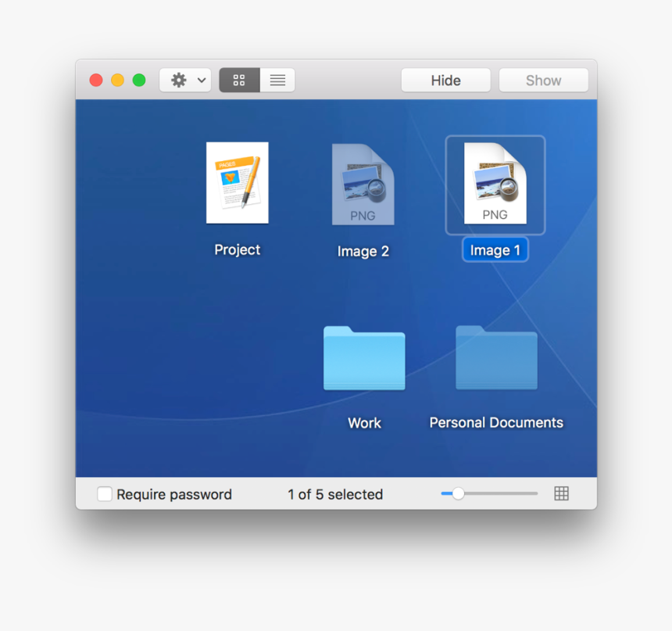
Task: Open the Work folder
Action: pyautogui.click(x=364, y=358)
